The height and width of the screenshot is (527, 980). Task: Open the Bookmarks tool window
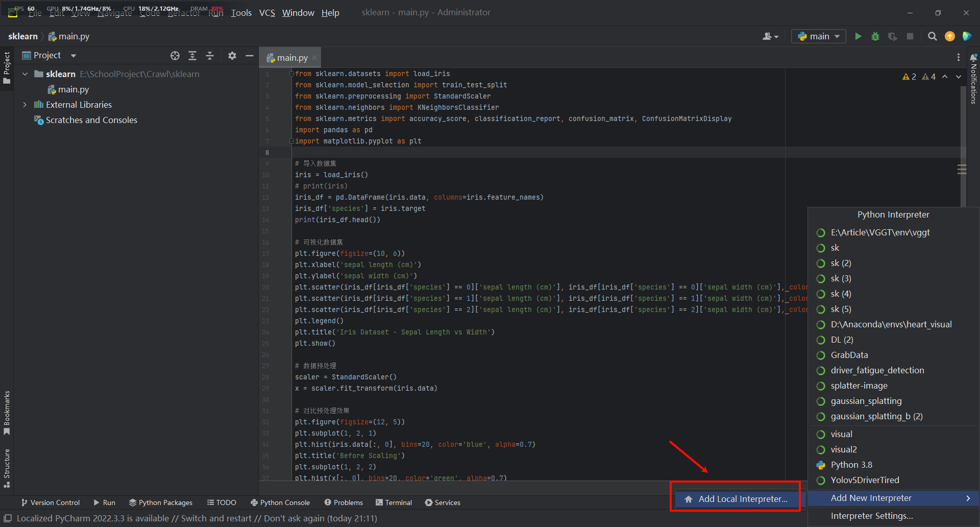click(7, 413)
